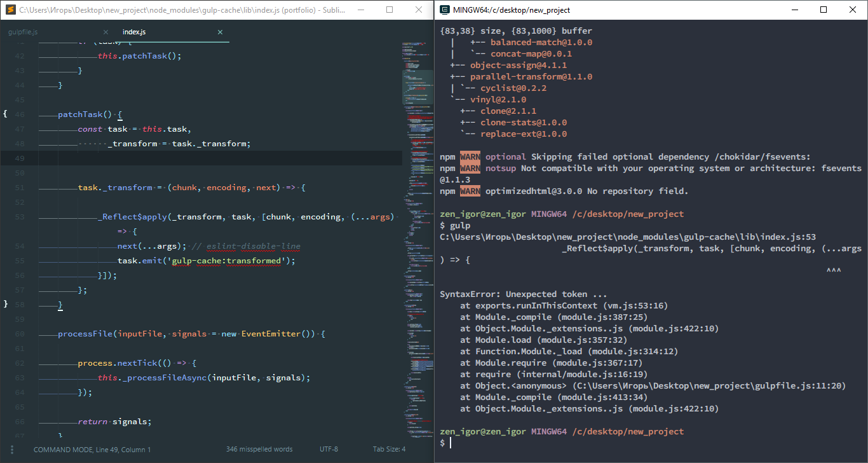Viewport: 868px width, 463px height.
Task: Click the 346 misspelled words status entry
Action: click(x=259, y=449)
